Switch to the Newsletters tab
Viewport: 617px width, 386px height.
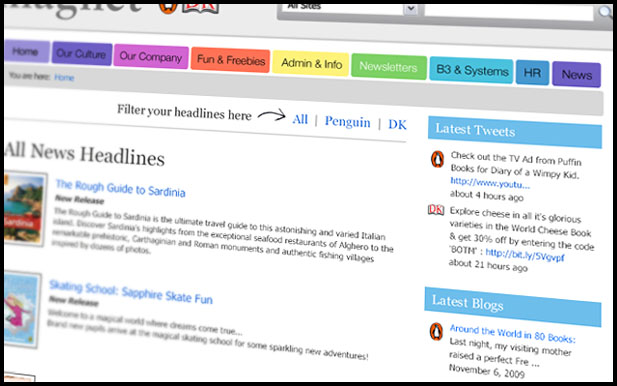point(389,67)
